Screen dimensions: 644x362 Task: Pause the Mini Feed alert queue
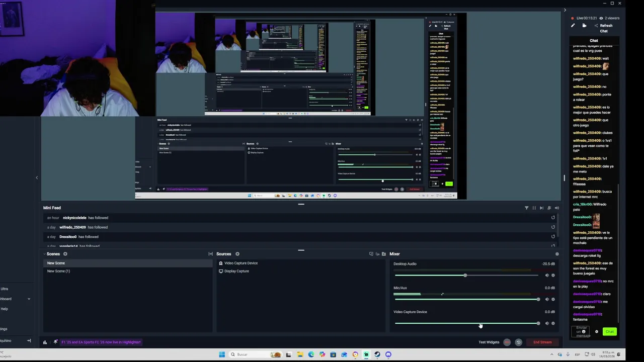coord(534,208)
